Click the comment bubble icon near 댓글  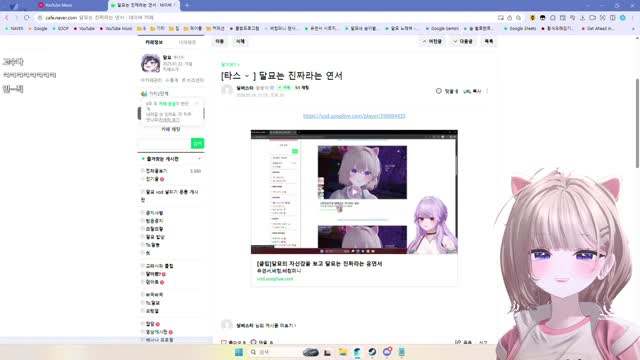point(439,91)
